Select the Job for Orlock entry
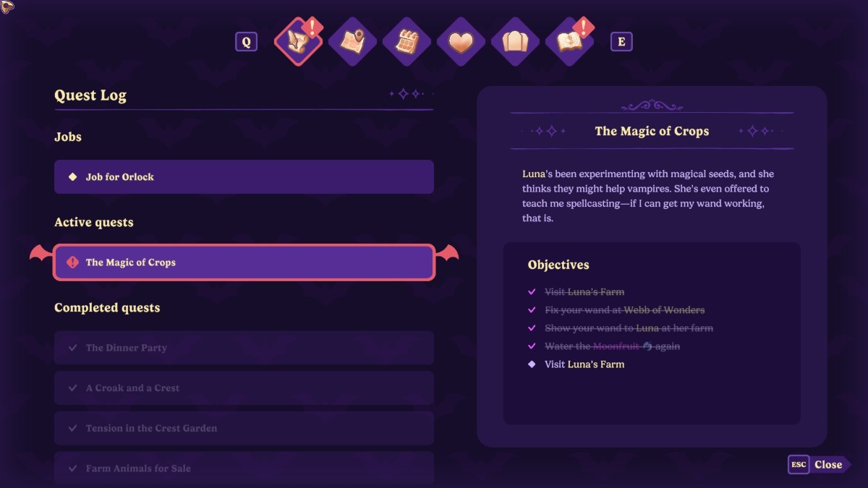Image resolution: width=868 pixels, height=488 pixels. pyautogui.click(x=244, y=177)
